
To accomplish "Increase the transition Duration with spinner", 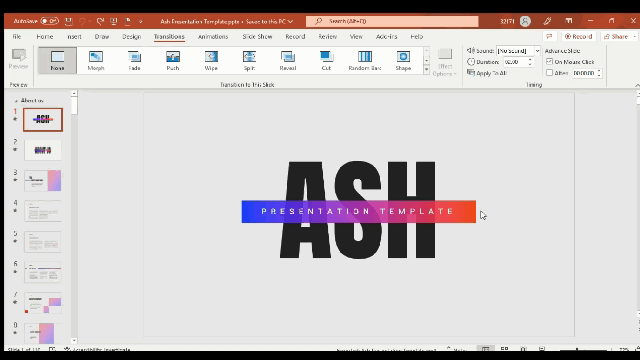I will pyautogui.click(x=530, y=60).
